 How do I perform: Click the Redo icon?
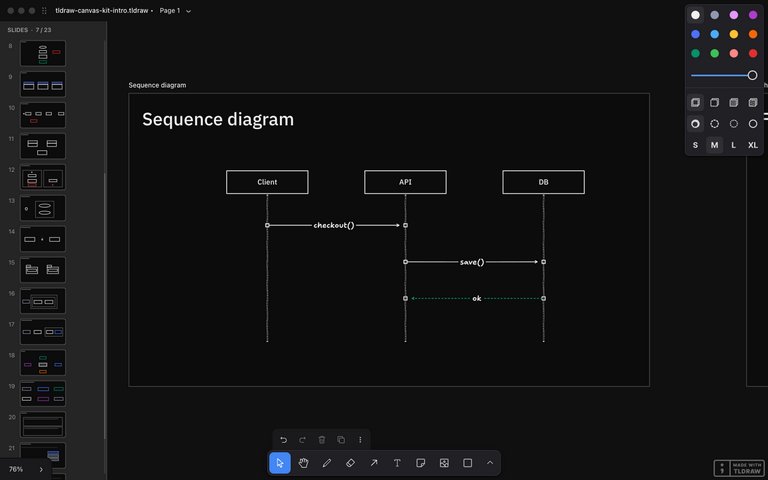point(302,440)
